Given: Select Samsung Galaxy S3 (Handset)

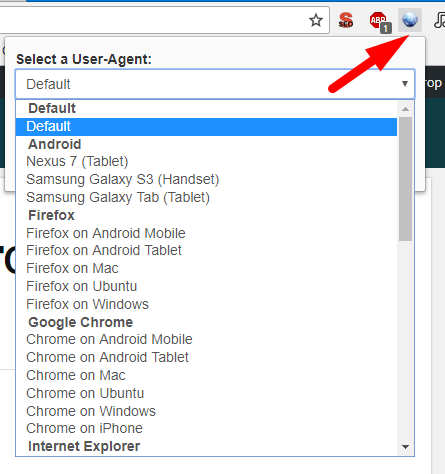Looking at the screenshot, I should click(x=206, y=180).
